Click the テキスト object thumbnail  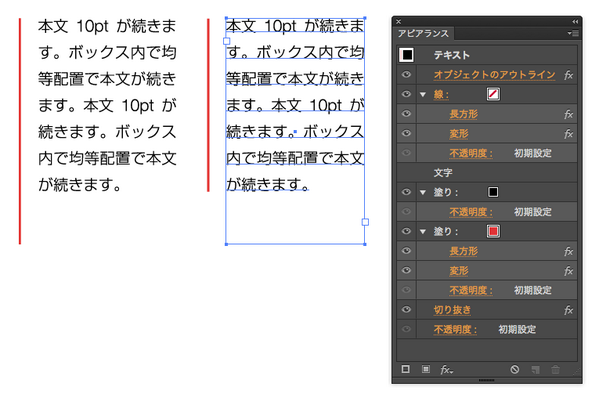point(407,55)
